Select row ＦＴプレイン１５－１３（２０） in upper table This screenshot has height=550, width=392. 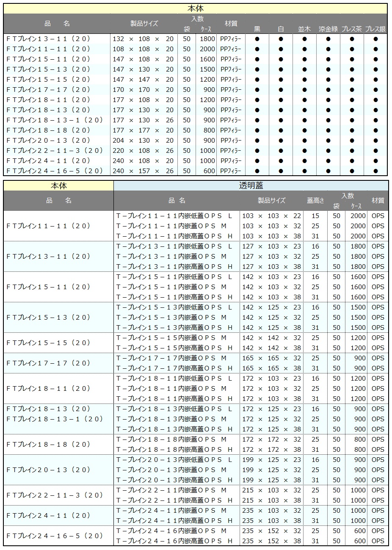click(196, 69)
